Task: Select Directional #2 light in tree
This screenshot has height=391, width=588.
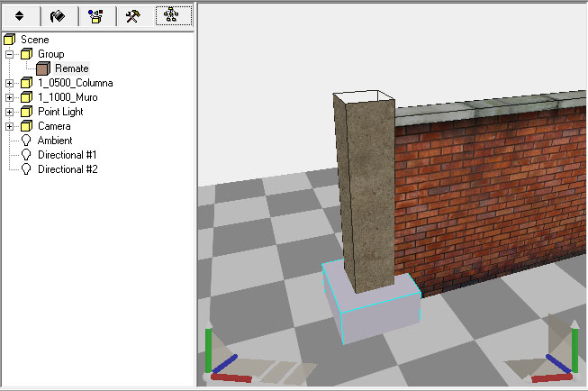Action: coord(68,169)
